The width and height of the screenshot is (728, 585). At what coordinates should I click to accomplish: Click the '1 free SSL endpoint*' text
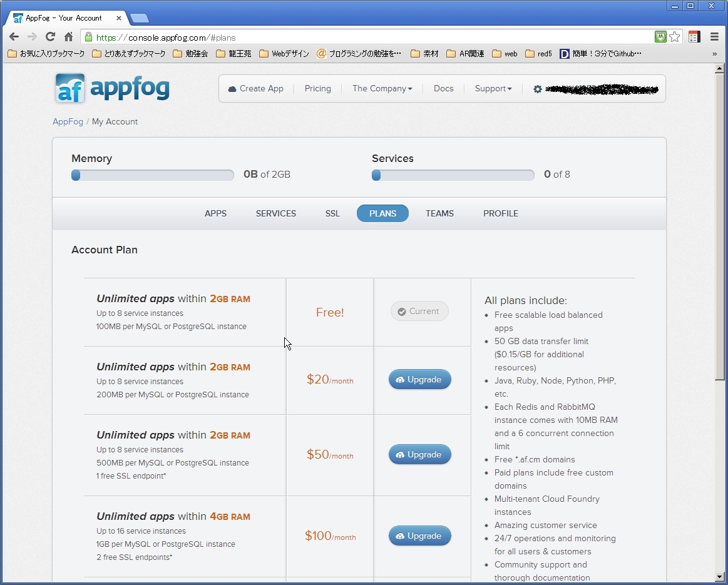tap(131, 476)
